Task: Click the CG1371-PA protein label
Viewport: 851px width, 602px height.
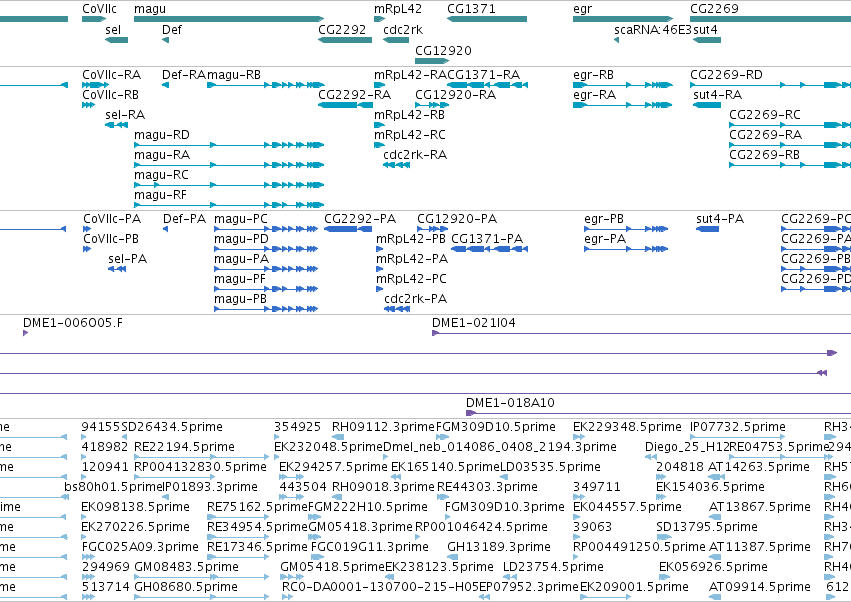Action: pyautogui.click(x=487, y=239)
